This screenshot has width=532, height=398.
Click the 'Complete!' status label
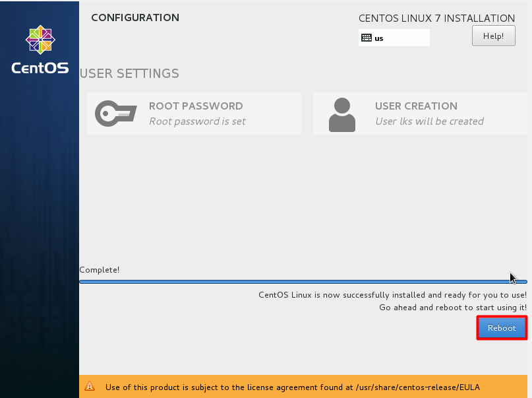[100, 270]
